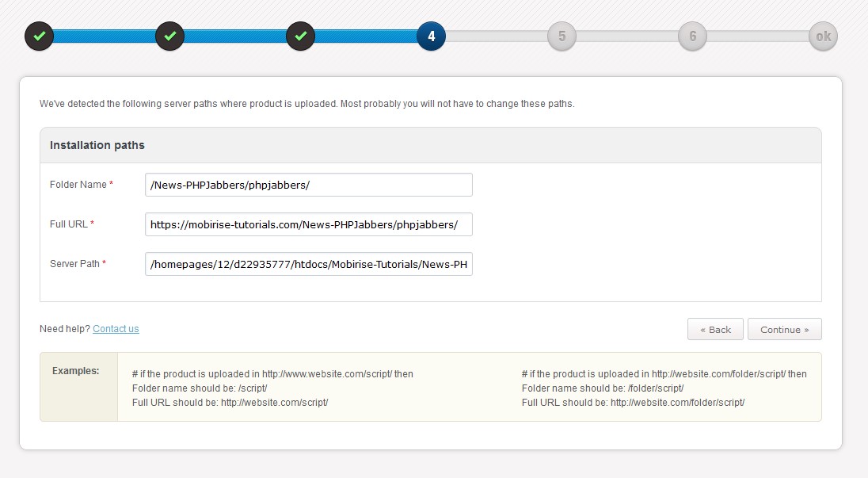The image size is (868, 478).
Task: Click the step 5 circle
Action: [562, 36]
